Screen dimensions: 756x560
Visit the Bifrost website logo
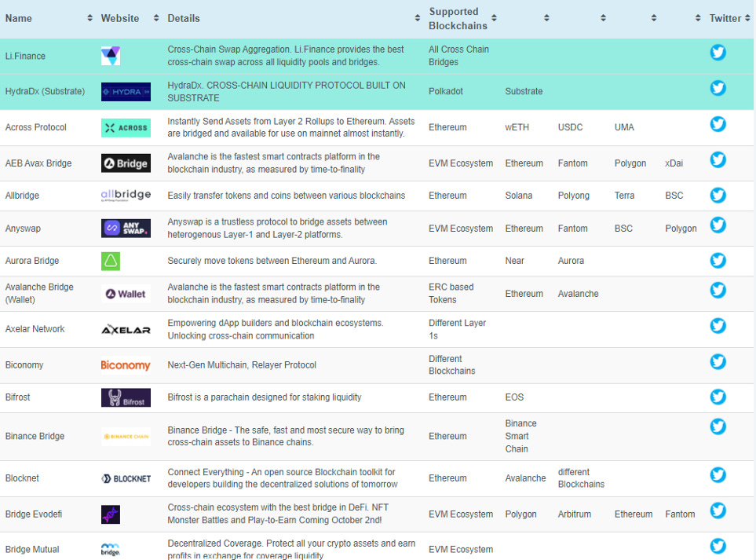(126, 397)
